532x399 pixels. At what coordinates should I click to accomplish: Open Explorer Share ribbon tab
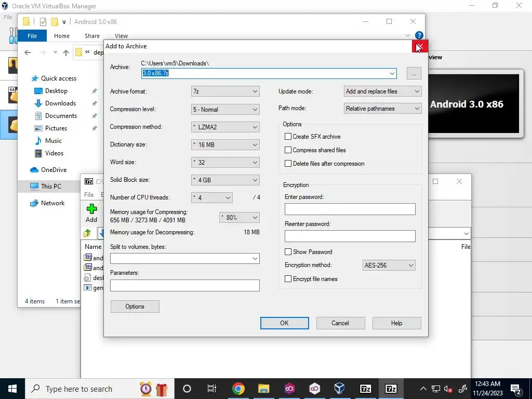click(92, 36)
